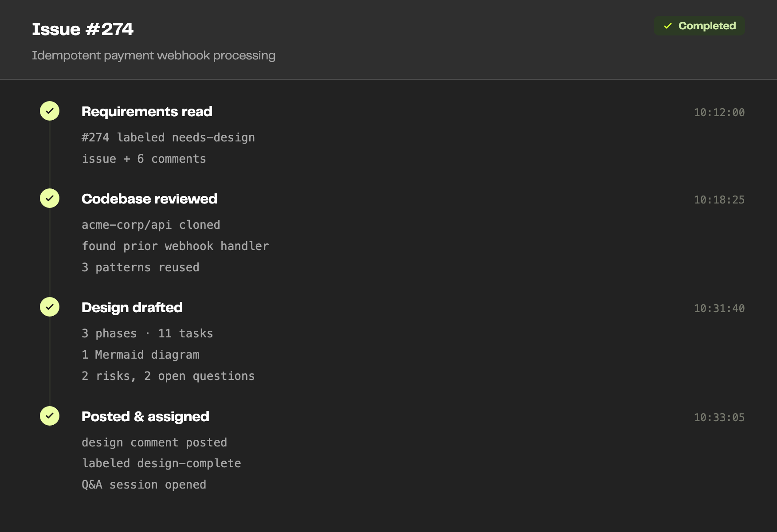Viewport: 777px width, 532px height.
Task: Click the Q&A session opened line
Action: pos(144,485)
